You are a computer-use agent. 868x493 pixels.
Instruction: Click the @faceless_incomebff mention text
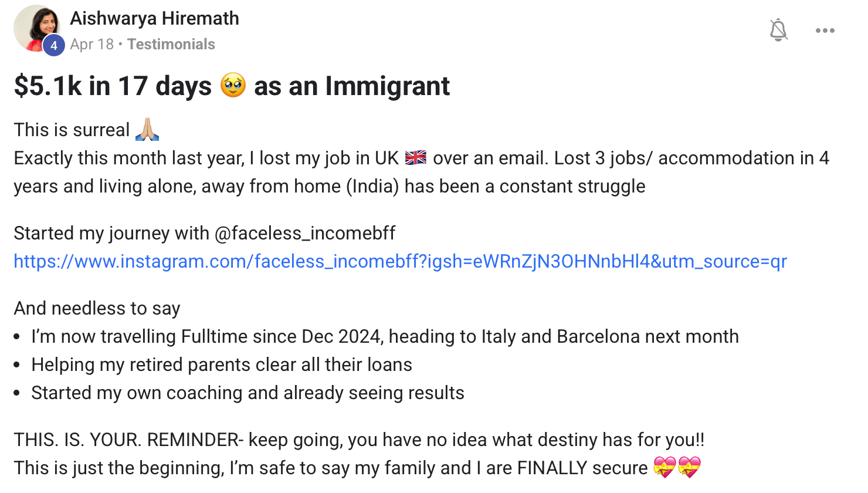click(305, 233)
